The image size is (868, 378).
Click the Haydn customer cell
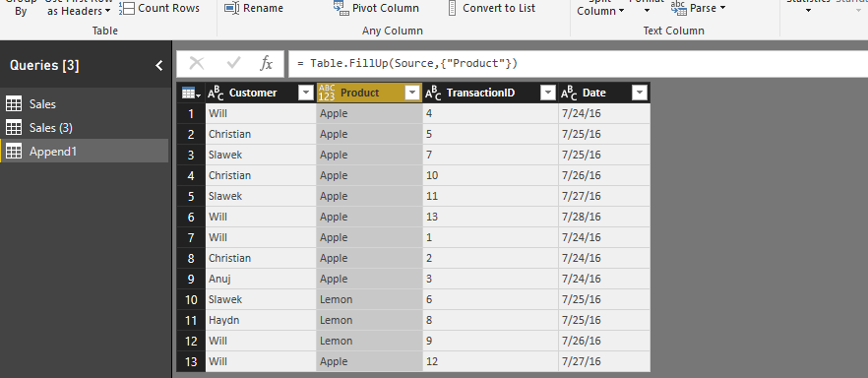(261, 320)
